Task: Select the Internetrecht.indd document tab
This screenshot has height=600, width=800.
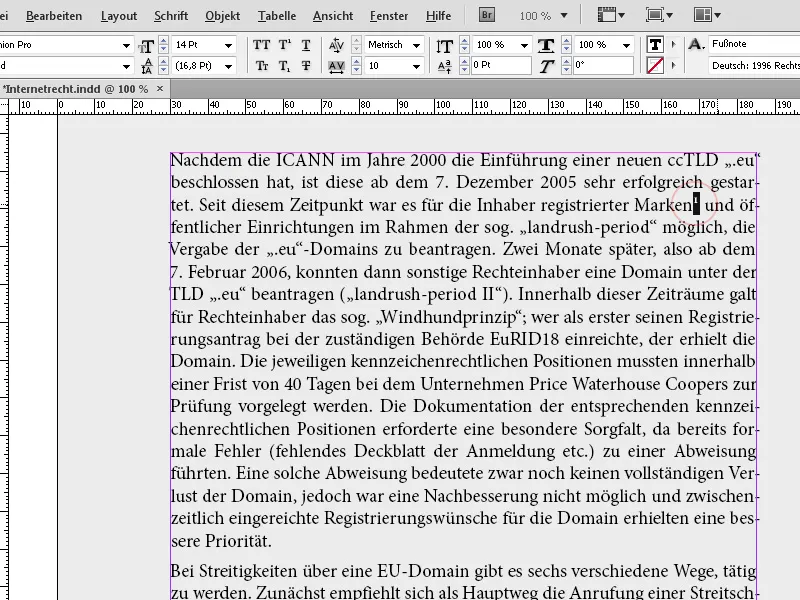Action: pos(70,88)
